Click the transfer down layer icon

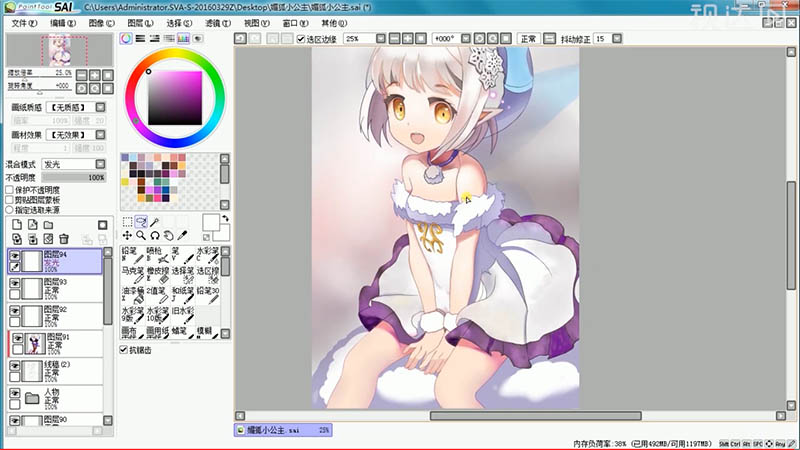[x=17, y=239]
